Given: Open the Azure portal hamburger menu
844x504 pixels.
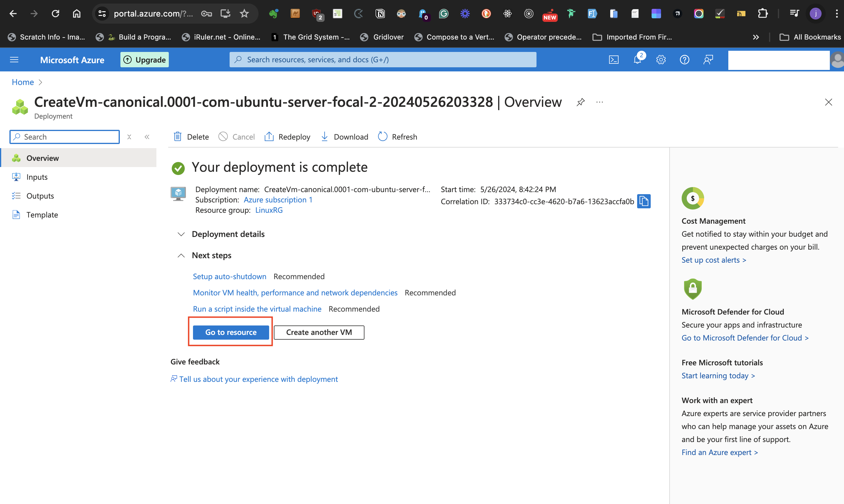Looking at the screenshot, I should tap(14, 60).
